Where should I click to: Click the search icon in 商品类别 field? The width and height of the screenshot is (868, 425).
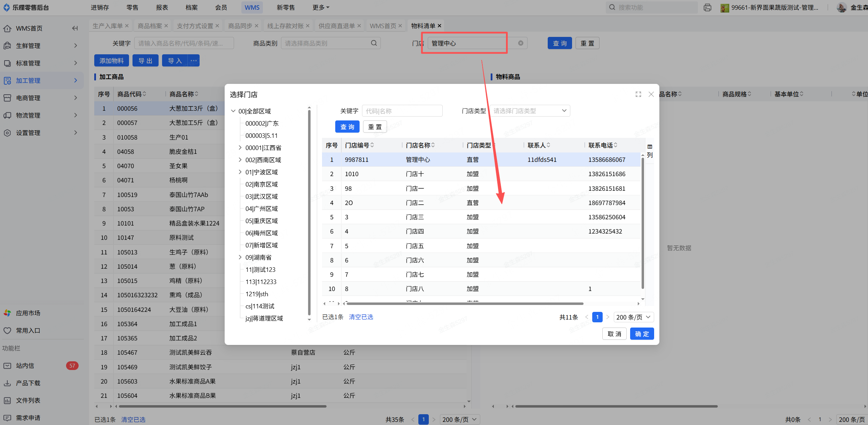point(374,43)
